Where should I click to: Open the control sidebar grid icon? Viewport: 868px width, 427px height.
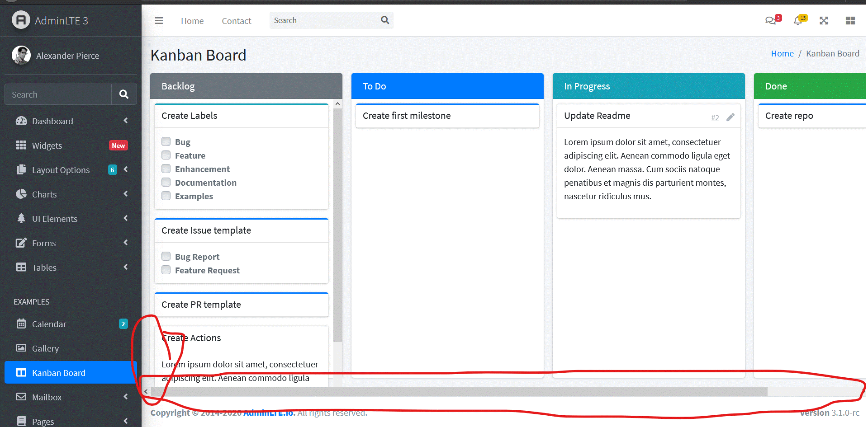[850, 20]
